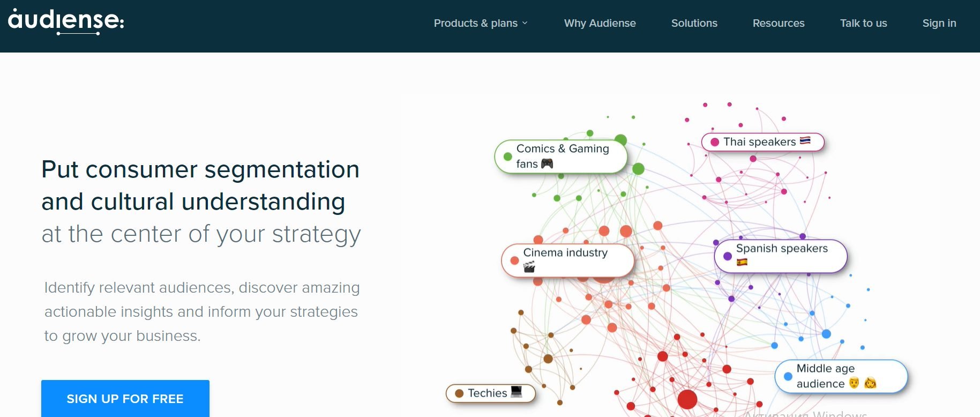Open the Why Audiense page
Viewport: 980px width, 417px height.
pos(600,23)
